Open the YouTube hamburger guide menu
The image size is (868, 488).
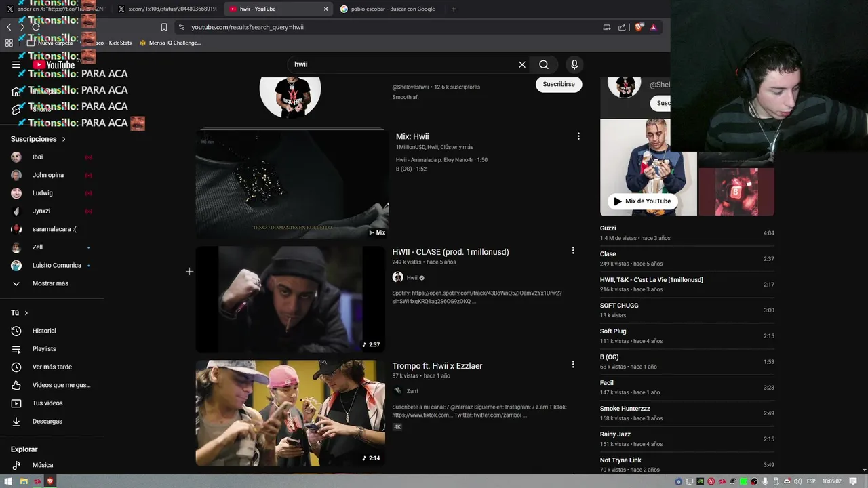tap(16, 64)
